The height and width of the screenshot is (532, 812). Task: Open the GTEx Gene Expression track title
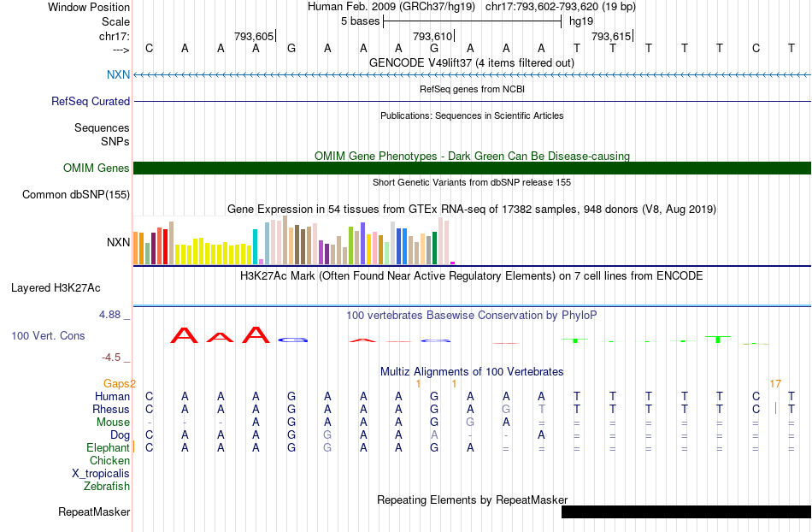472,210
